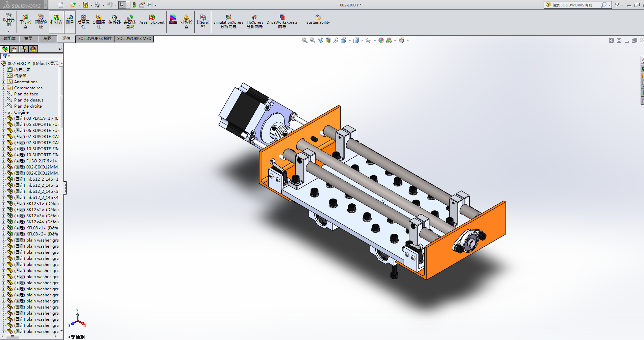644x340 pixels.
Task: Click the Rebuild traffic light icon
Action: [134, 5]
